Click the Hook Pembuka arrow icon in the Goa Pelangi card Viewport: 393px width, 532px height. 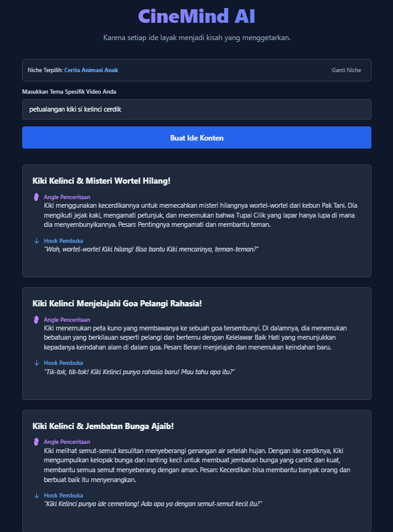[x=36, y=363]
